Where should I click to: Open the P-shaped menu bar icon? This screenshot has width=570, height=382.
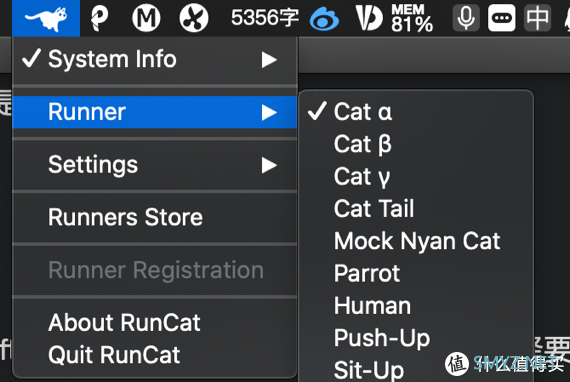[x=99, y=18]
